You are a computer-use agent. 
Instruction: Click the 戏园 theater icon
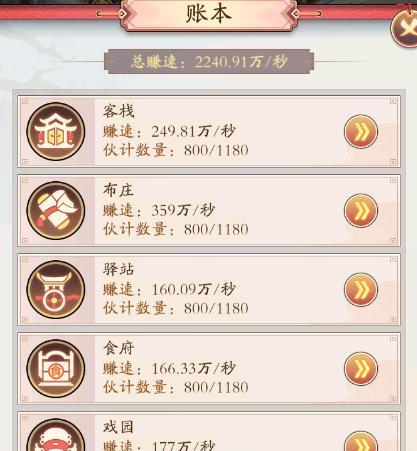click(56, 435)
